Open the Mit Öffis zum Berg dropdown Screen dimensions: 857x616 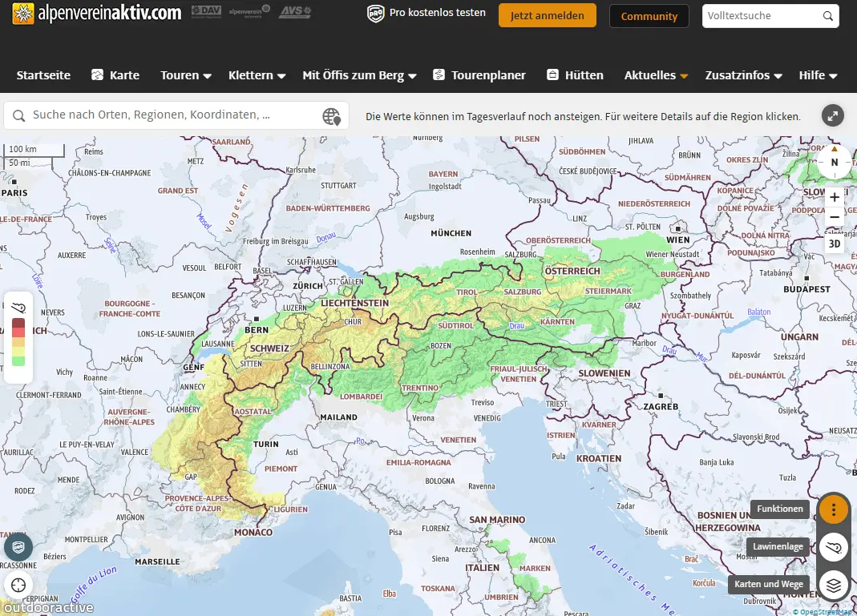359,75
